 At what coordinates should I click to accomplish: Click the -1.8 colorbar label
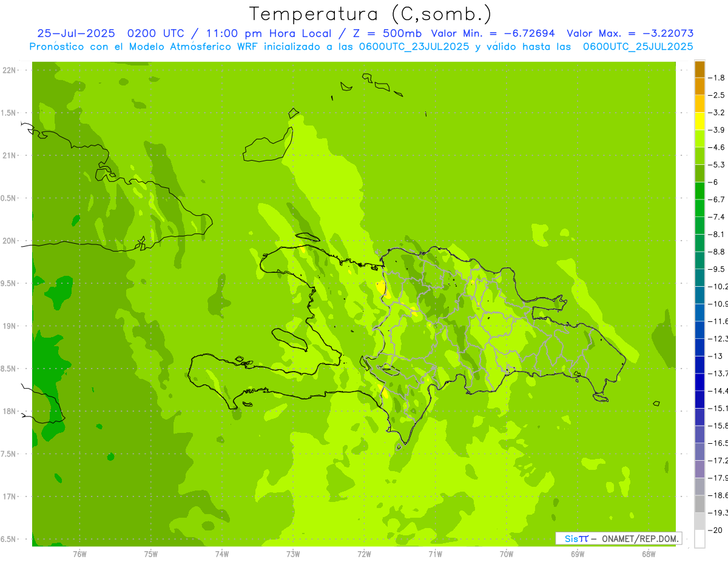tap(716, 78)
